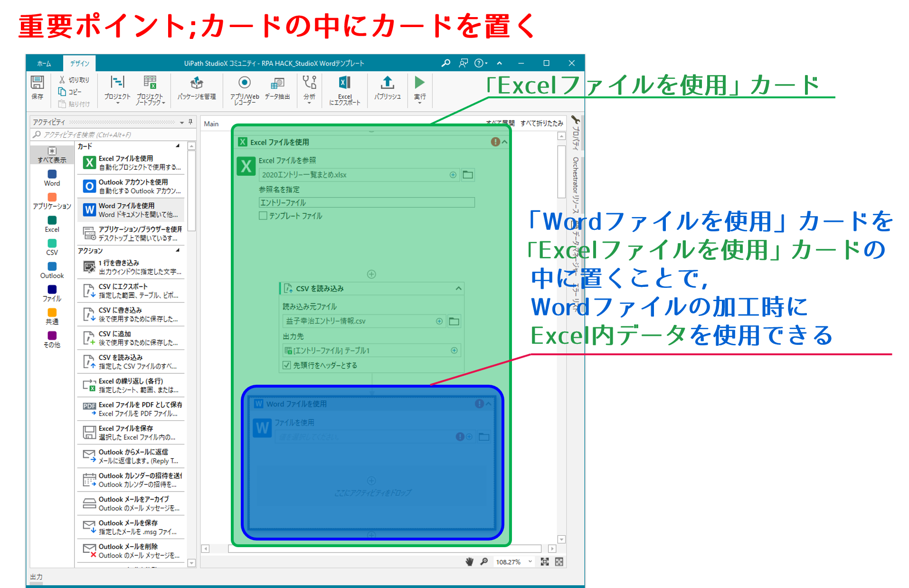Collapse the Word ファイルを使用 card
Screen dimensions: 909x588
488,404
